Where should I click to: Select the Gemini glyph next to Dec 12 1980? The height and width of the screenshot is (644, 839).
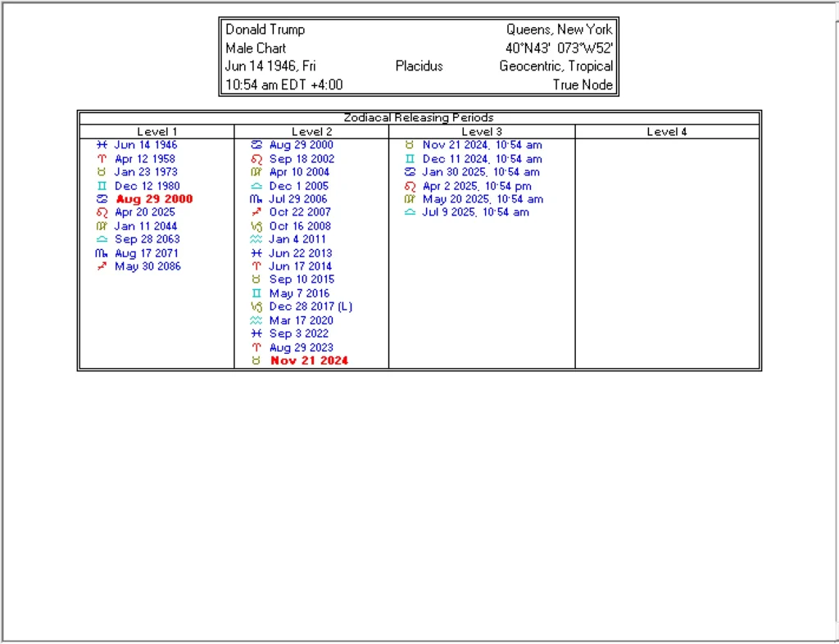tap(102, 186)
